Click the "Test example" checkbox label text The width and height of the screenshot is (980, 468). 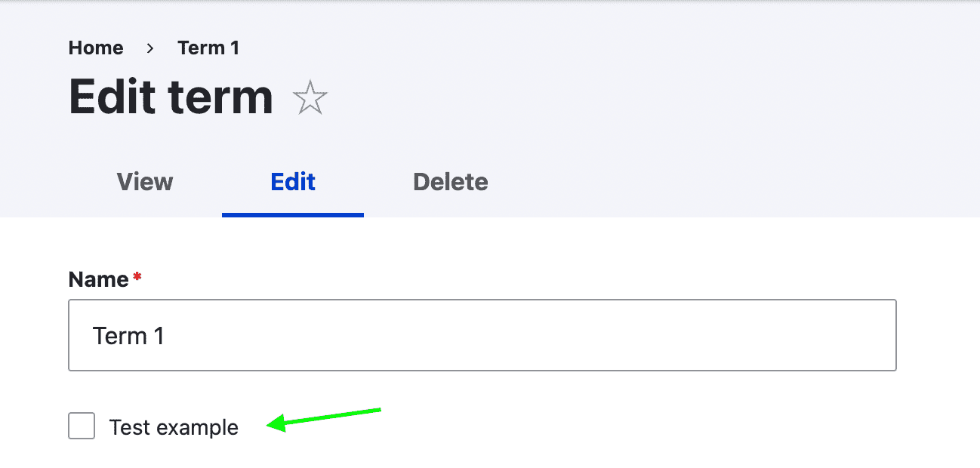174,428
